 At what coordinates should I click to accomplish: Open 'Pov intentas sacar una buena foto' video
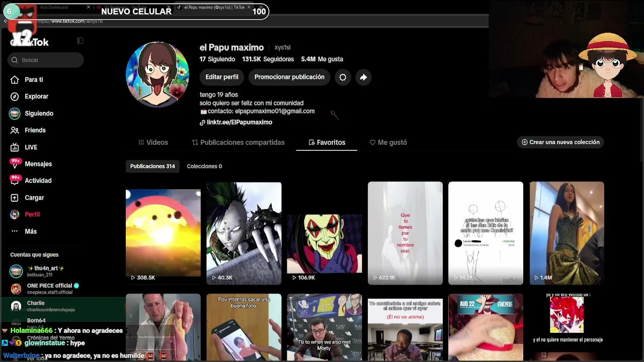(244, 327)
